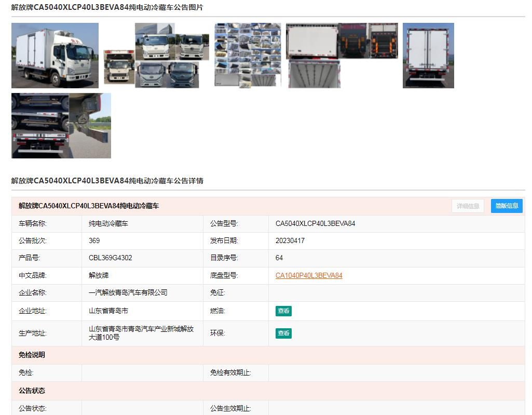Open the first truck side-view photo
This screenshot has height=415, width=532.
tap(55, 56)
